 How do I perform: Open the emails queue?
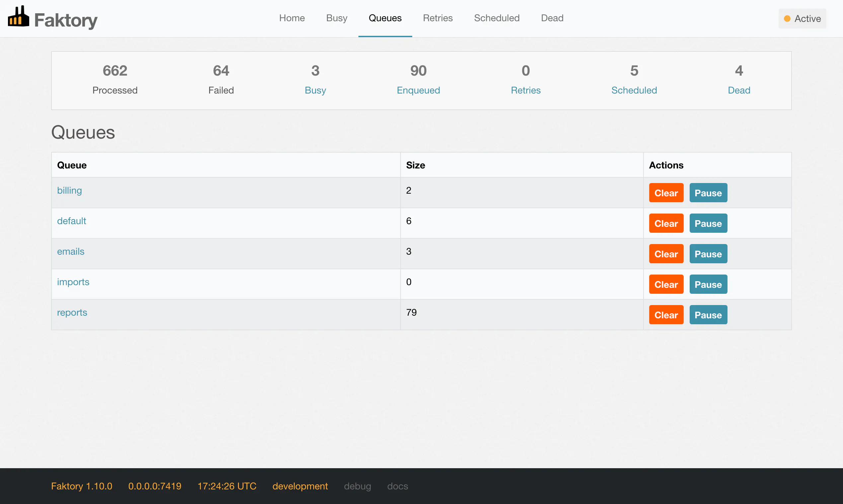pyautogui.click(x=70, y=251)
